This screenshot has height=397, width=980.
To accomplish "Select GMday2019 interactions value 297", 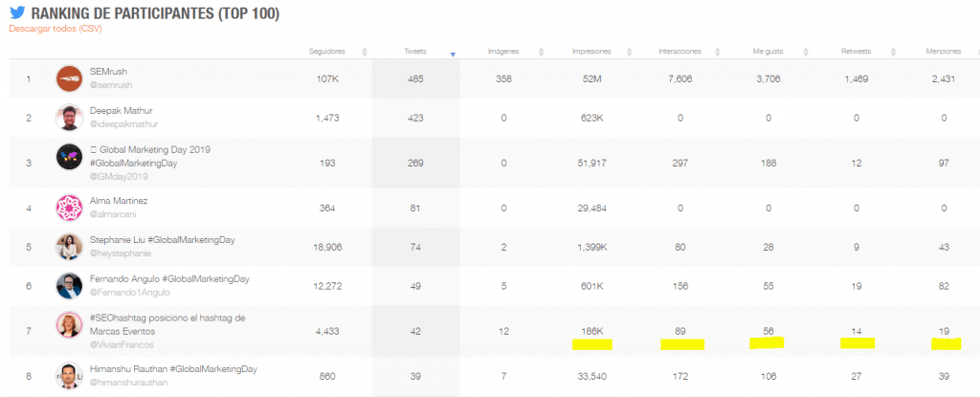I will 680,164.
